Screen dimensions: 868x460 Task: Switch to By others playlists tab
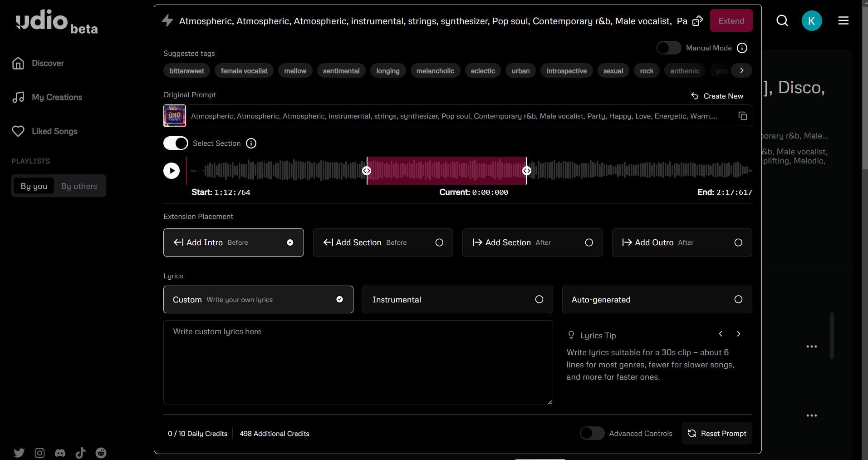79,186
